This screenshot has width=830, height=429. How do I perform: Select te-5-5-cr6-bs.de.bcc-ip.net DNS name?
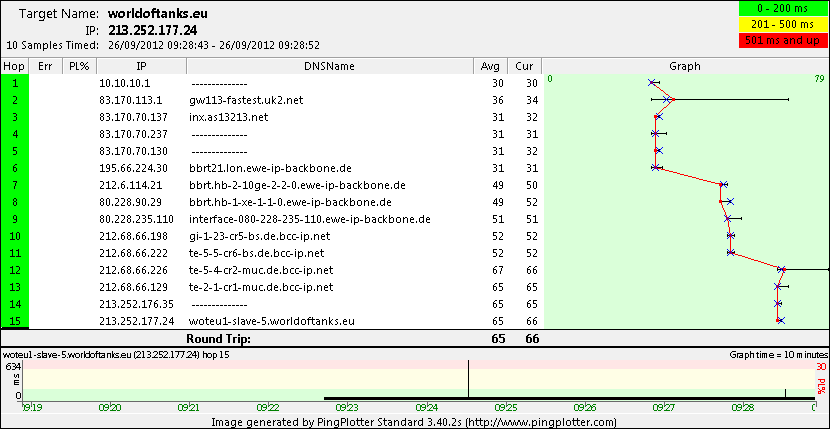(257, 253)
